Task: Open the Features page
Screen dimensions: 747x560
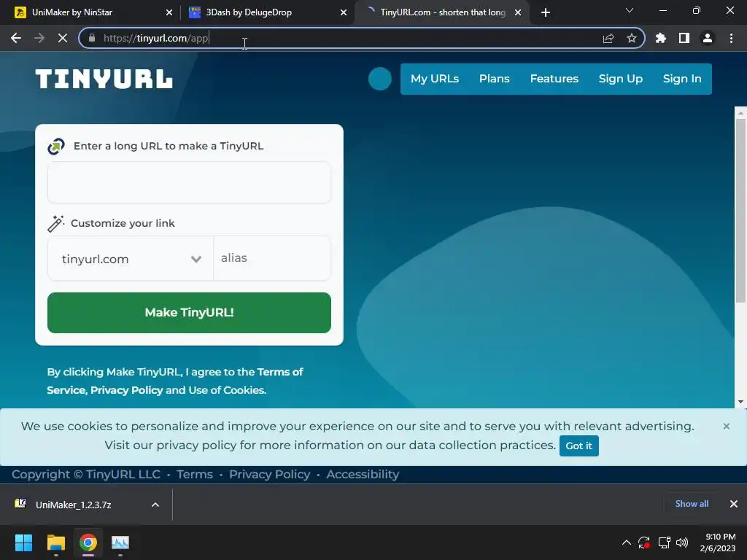Action: coord(554,79)
